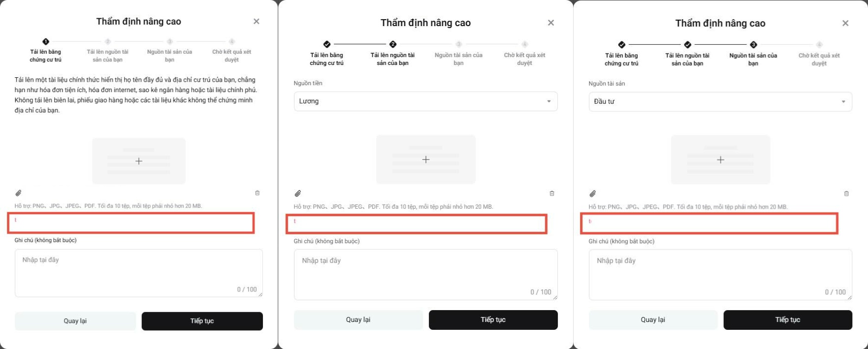Expand the 'Lương' source of funds dropdown
The height and width of the screenshot is (349, 868).
pyautogui.click(x=425, y=101)
